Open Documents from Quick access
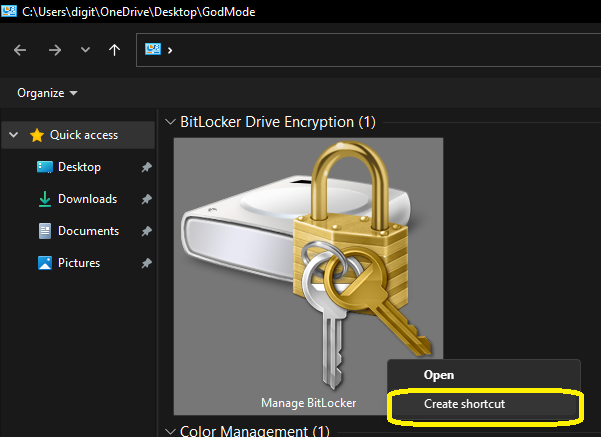This screenshot has width=601, height=437. point(89,231)
